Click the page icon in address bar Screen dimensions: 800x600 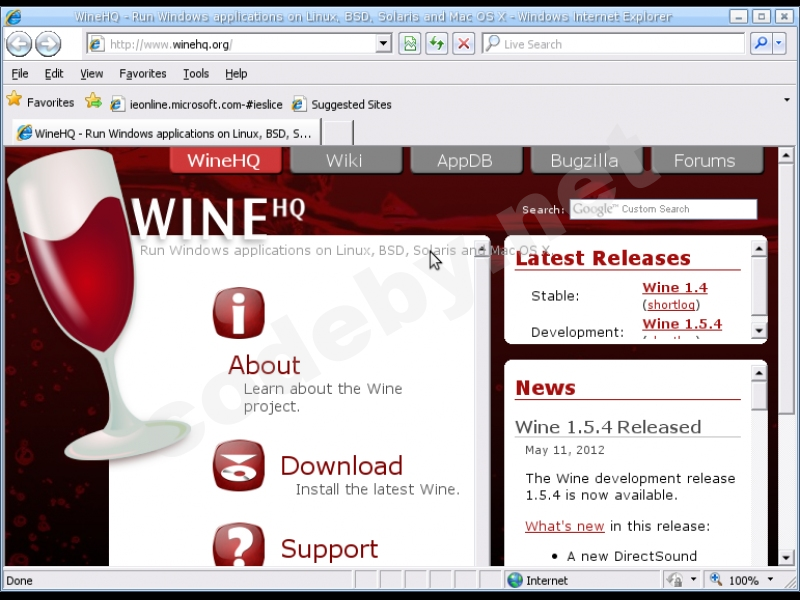(96, 44)
